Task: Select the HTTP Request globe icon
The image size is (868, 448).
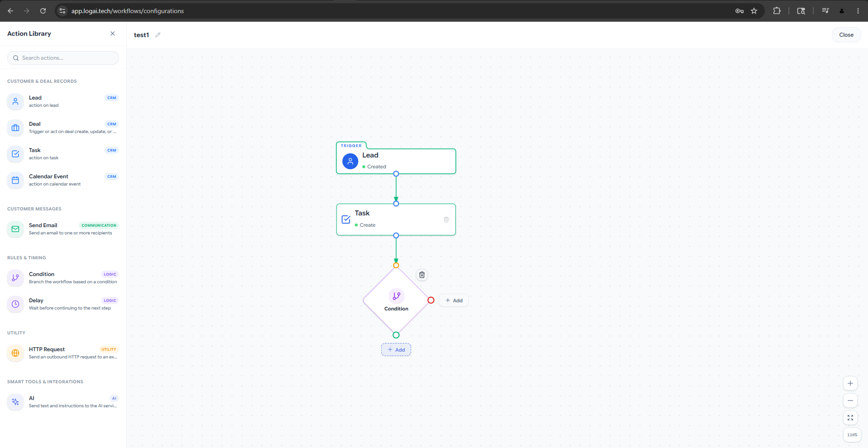Action: (x=15, y=353)
